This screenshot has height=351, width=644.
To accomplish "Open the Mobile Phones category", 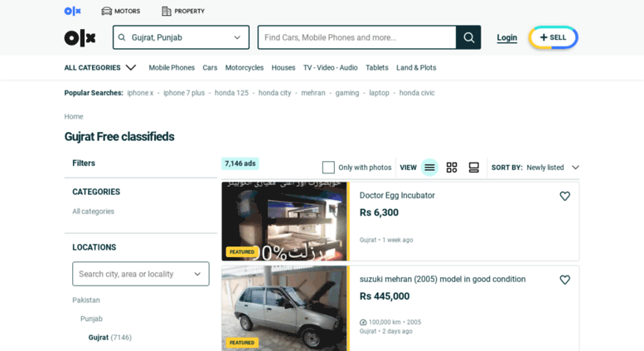I will (172, 67).
